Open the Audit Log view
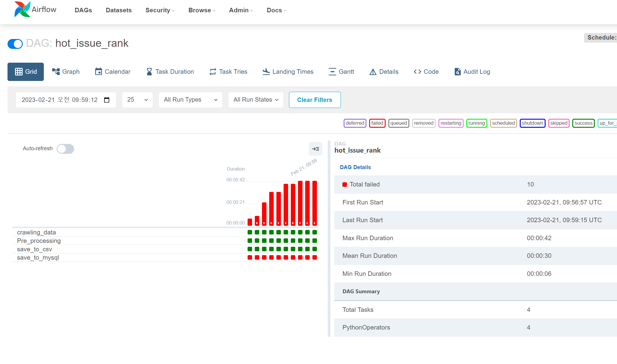Viewport: 617px width, 364px height. 472,72
